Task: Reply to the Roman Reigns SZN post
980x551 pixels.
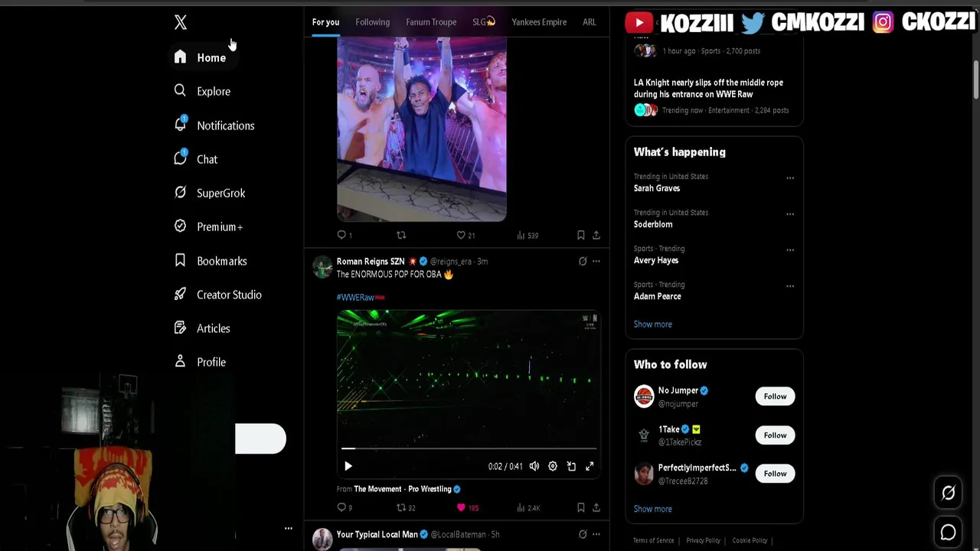Action: 341,507
